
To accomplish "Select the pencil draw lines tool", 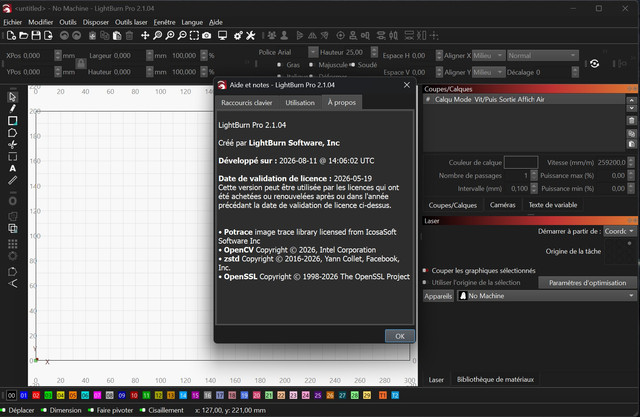I will pyautogui.click(x=13, y=109).
